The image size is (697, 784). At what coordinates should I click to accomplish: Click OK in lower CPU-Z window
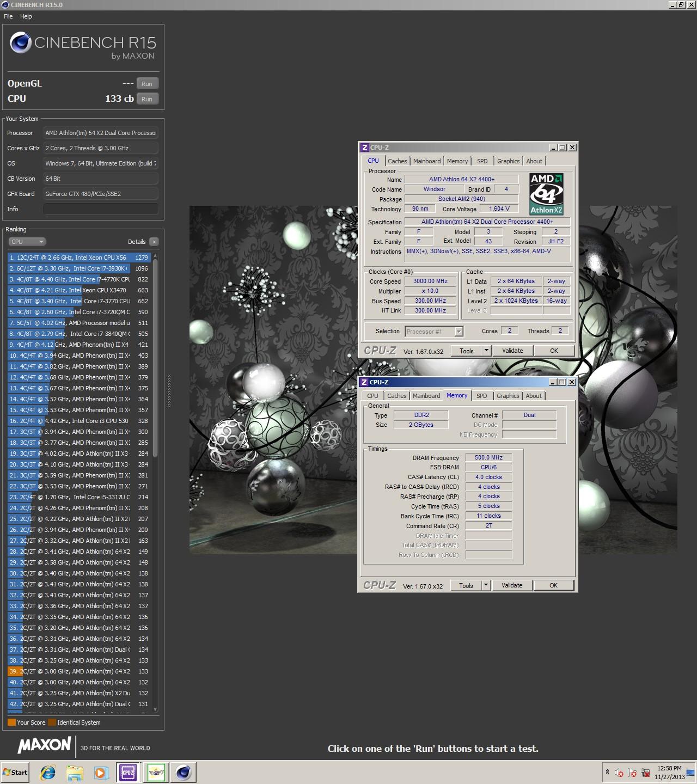pos(554,586)
